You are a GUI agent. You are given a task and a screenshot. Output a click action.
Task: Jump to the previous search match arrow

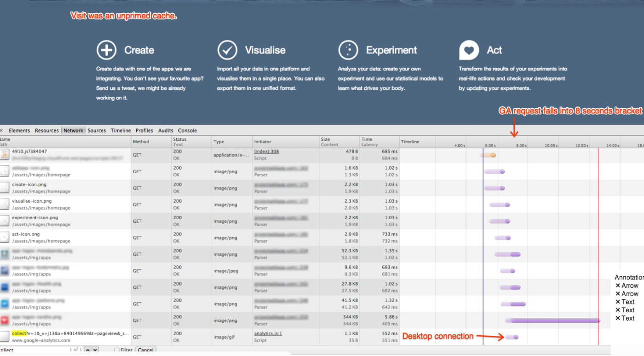click(88, 350)
